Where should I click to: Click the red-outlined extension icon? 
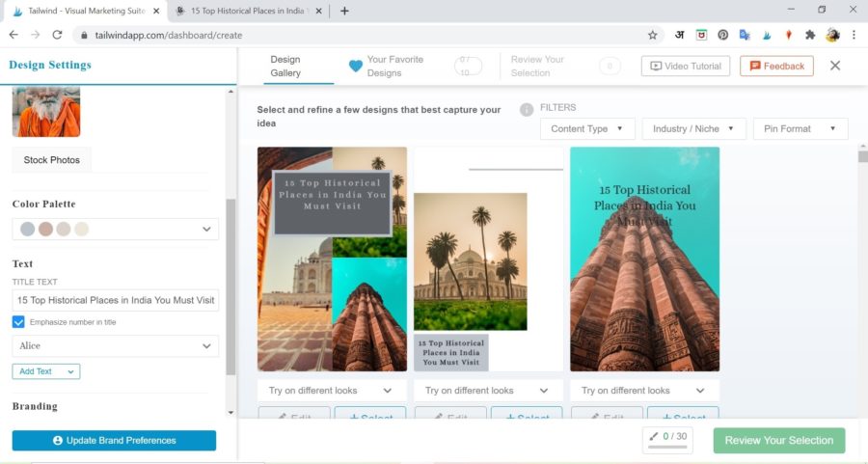coord(701,35)
